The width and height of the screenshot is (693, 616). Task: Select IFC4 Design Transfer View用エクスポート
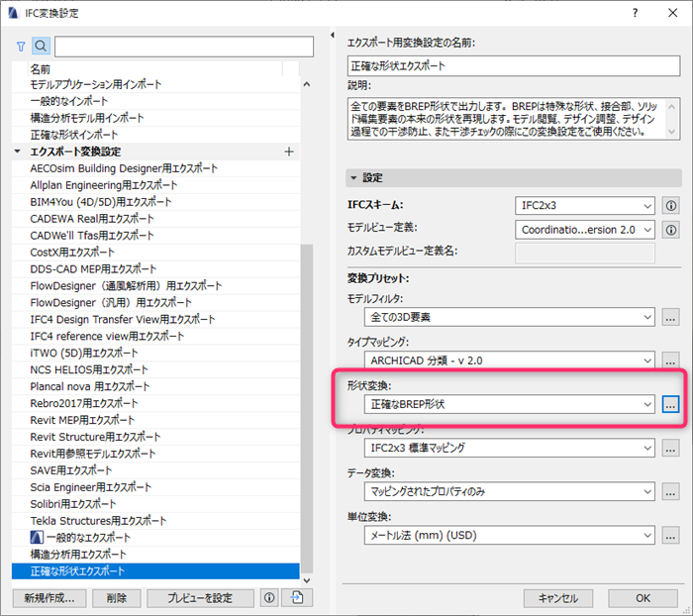155,319
